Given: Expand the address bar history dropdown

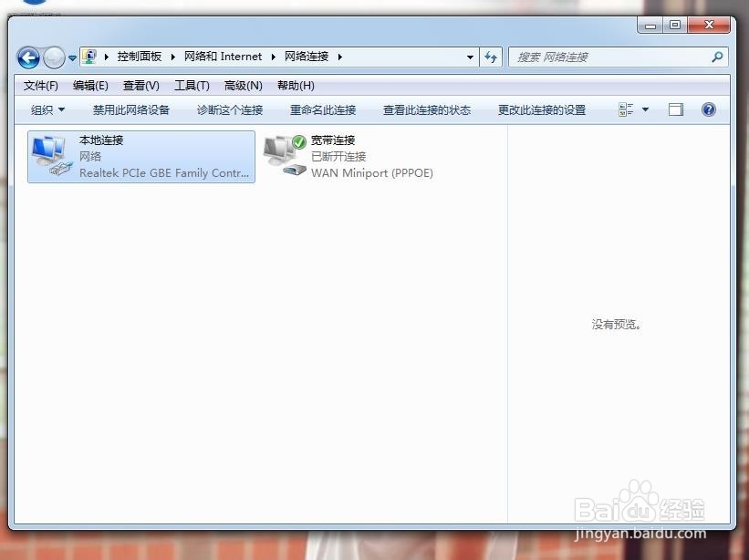Looking at the screenshot, I should pyautogui.click(x=470, y=57).
